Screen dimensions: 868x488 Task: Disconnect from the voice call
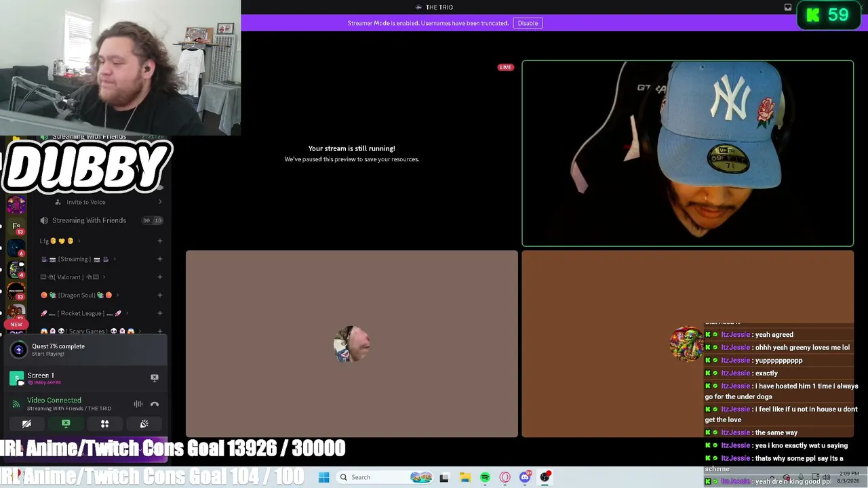pyautogui.click(x=155, y=404)
